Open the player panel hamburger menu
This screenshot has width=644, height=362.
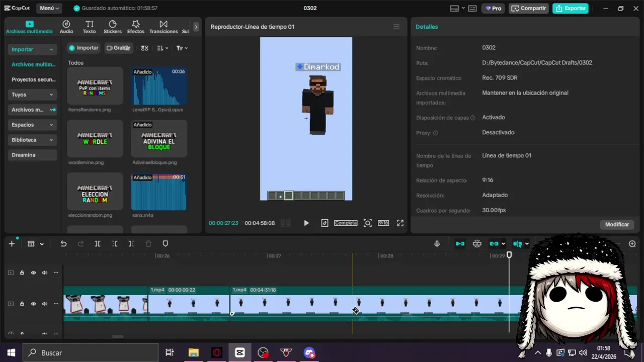tap(396, 27)
